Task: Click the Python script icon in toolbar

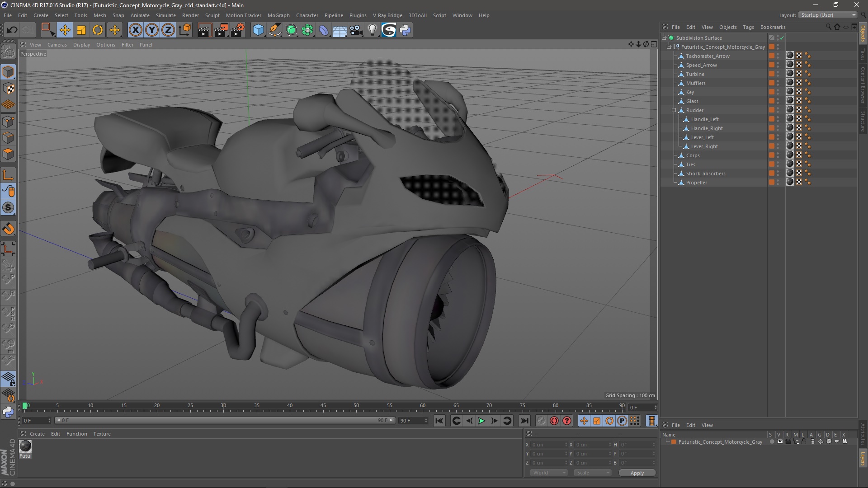Action: pos(406,30)
